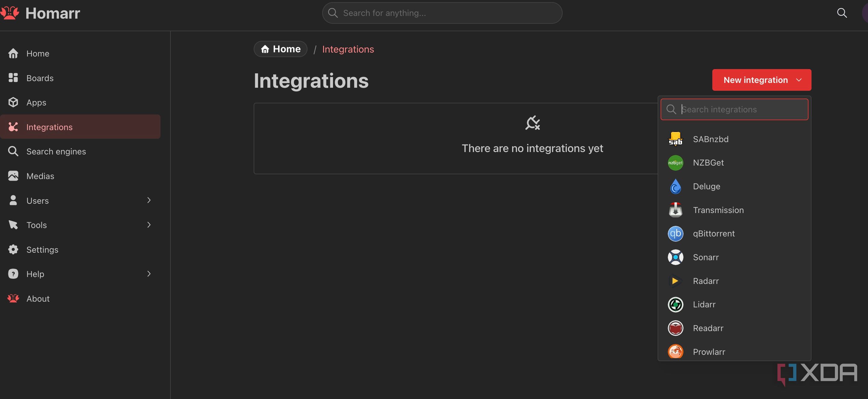Focus the 'Search for anything...' top bar
Viewport: 868px width, 399px height.
(442, 13)
